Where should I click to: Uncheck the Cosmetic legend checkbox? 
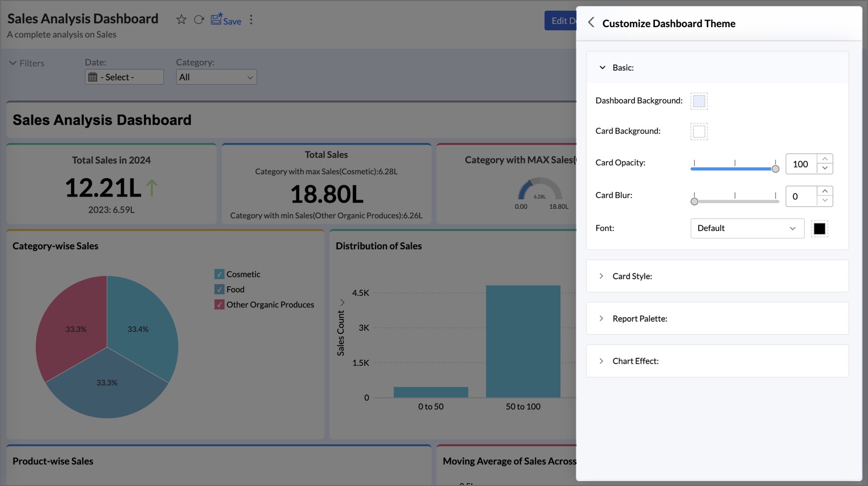[219, 274]
